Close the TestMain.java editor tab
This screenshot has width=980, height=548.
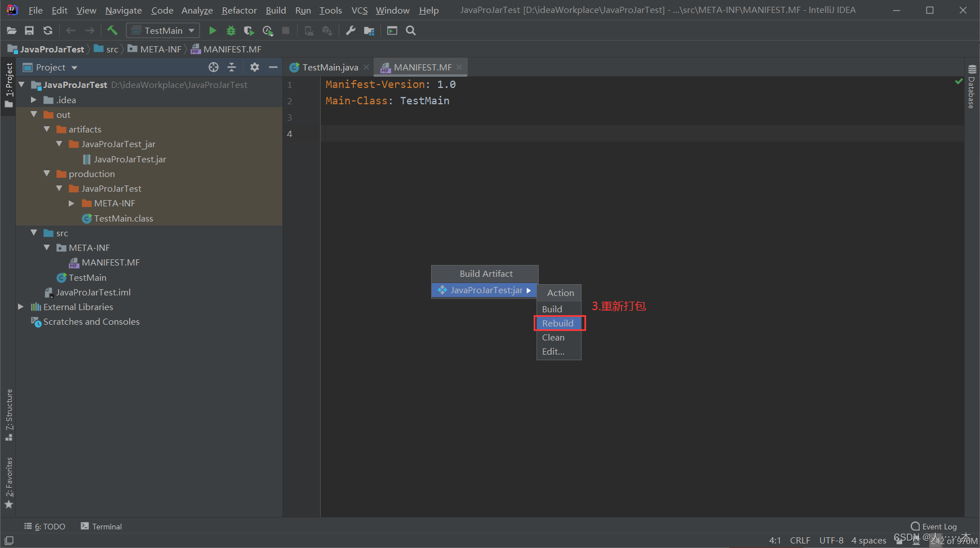pos(366,67)
